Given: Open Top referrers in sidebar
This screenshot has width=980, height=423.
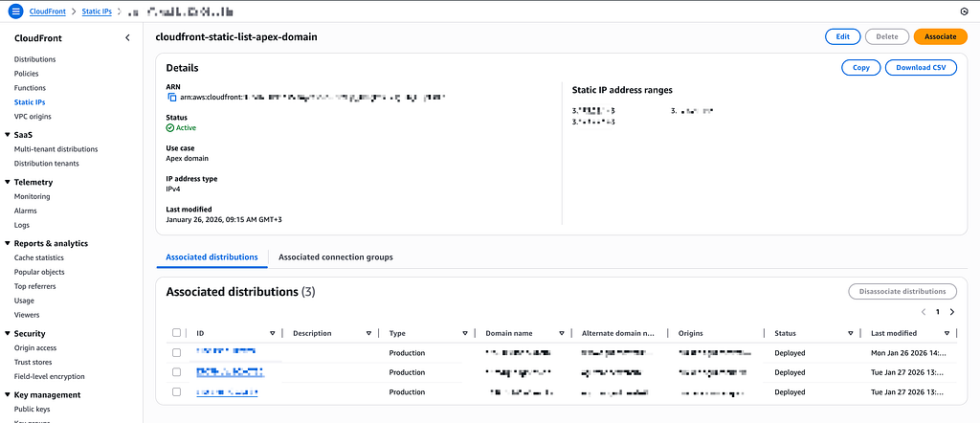Looking at the screenshot, I should [35, 287].
